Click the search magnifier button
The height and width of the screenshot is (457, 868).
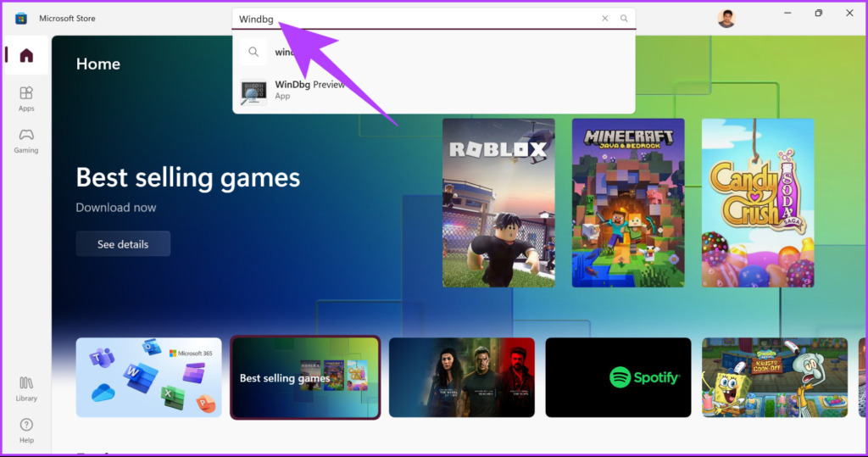(x=624, y=19)
